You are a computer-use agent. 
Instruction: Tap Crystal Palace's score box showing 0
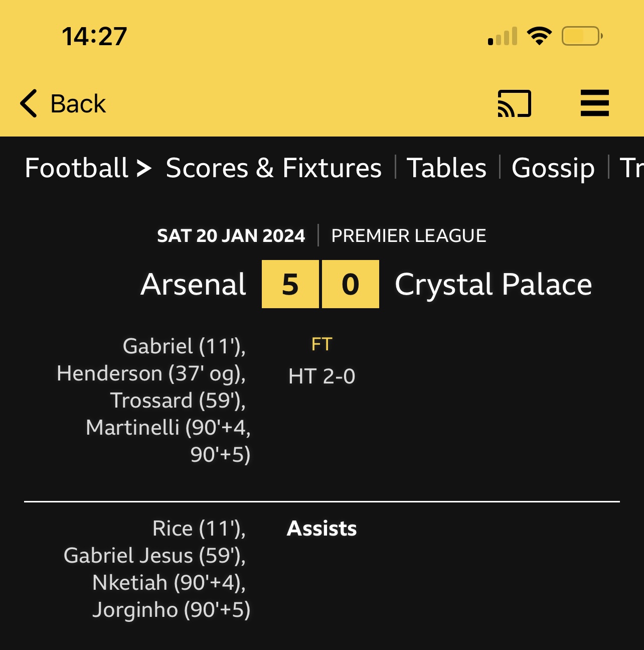(x=350, y=284)
